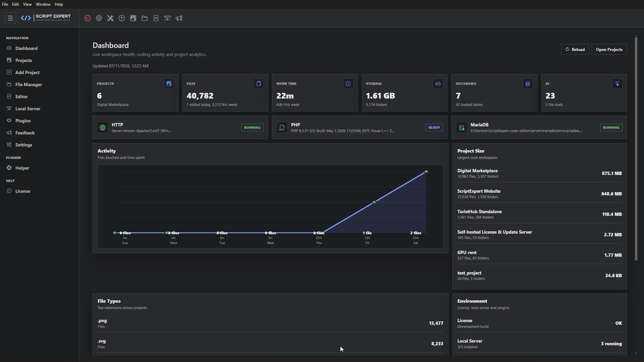Open the File menu
Image resolution: width=644 pixels, height=362 pixels.
[5, 4]
